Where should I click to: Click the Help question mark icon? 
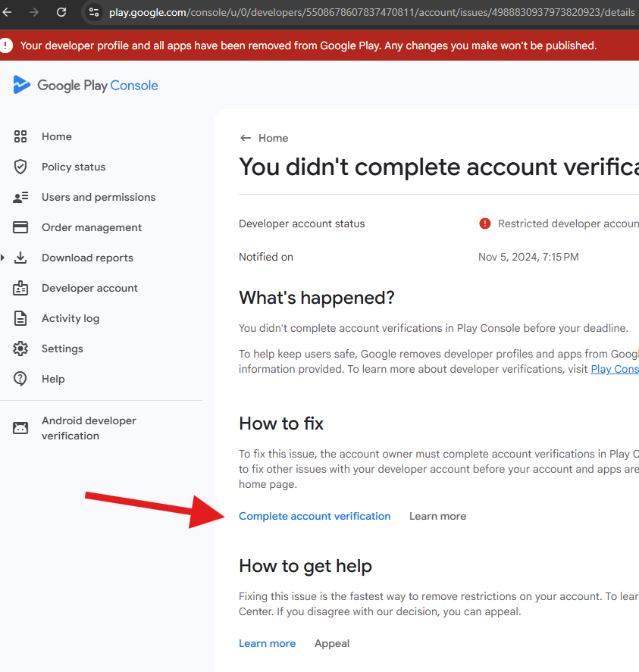(20, 379)
